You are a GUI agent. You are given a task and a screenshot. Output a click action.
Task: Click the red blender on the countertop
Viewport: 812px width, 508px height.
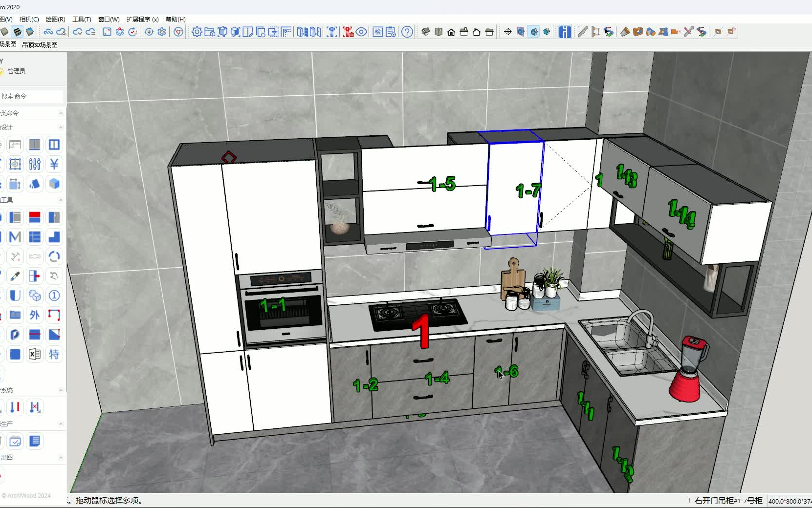pos(689,369)
